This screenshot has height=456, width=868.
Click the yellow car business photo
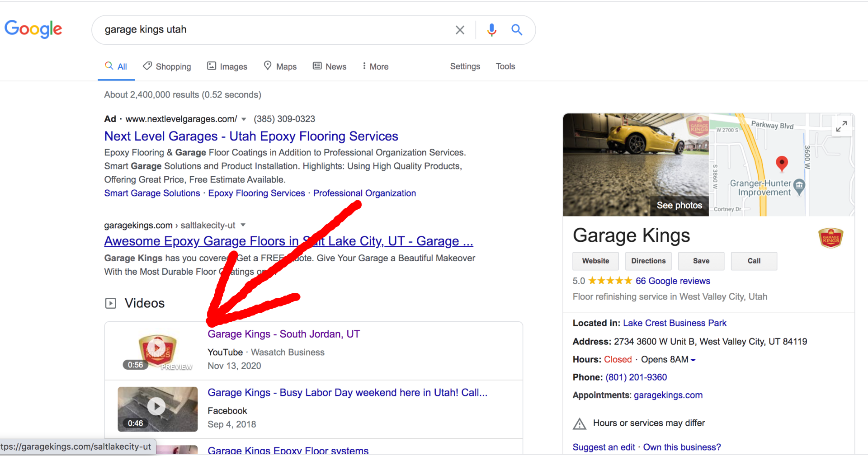pyautogui.click(x=636, y=165)
